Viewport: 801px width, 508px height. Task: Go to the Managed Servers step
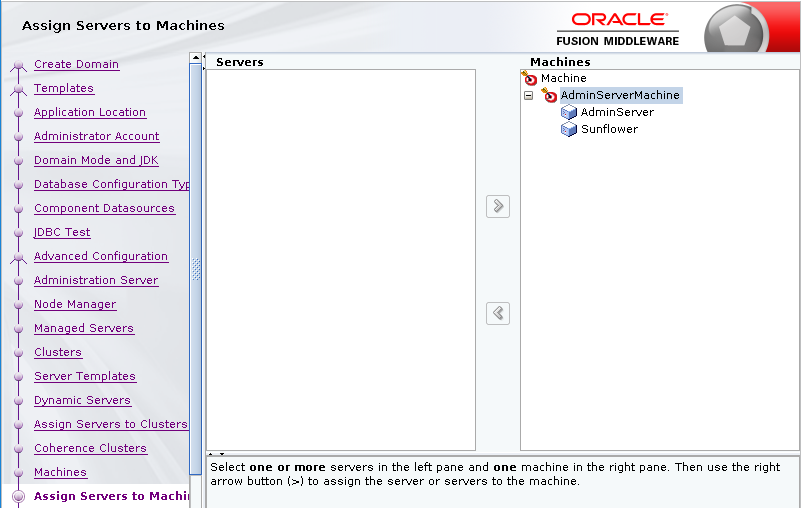(x=84, y=328)
